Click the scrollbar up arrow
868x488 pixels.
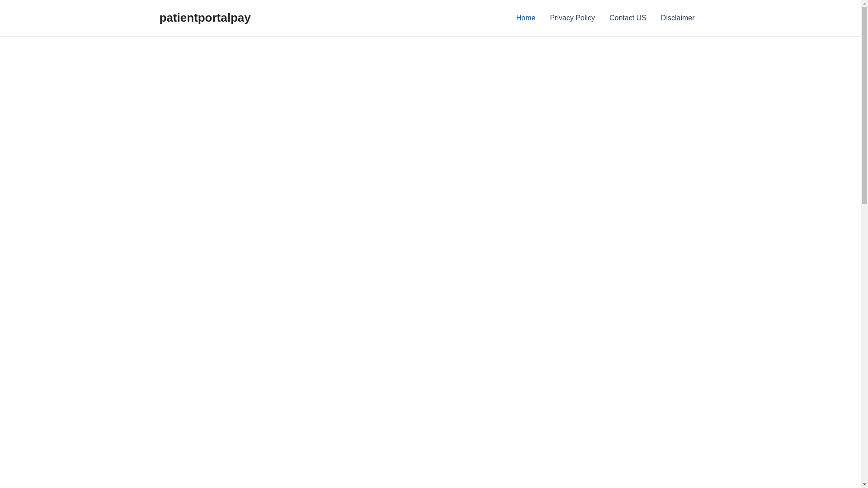pos(864,3)
